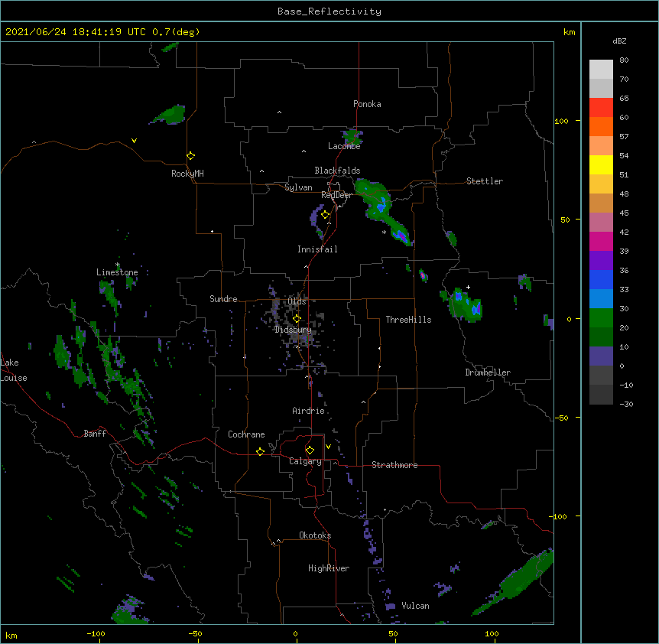Select the Strathmore label
The height and width of the screenshot is (644, 659).
(394, 465)
